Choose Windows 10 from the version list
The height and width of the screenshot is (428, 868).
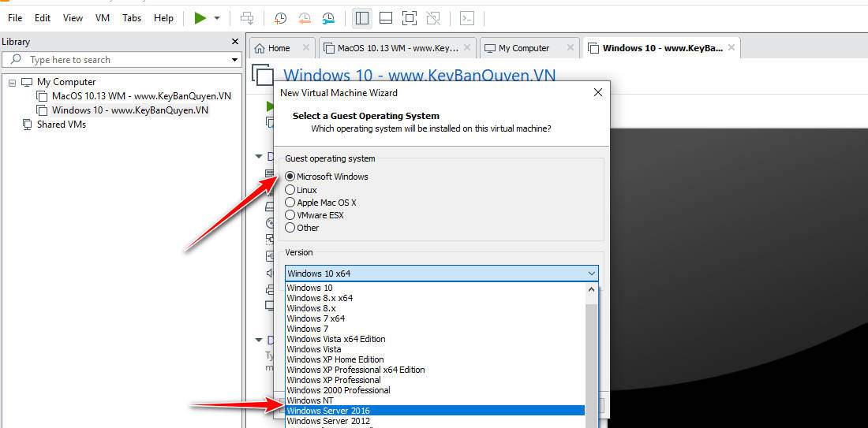pyautogui.click(x=435, y=288)
